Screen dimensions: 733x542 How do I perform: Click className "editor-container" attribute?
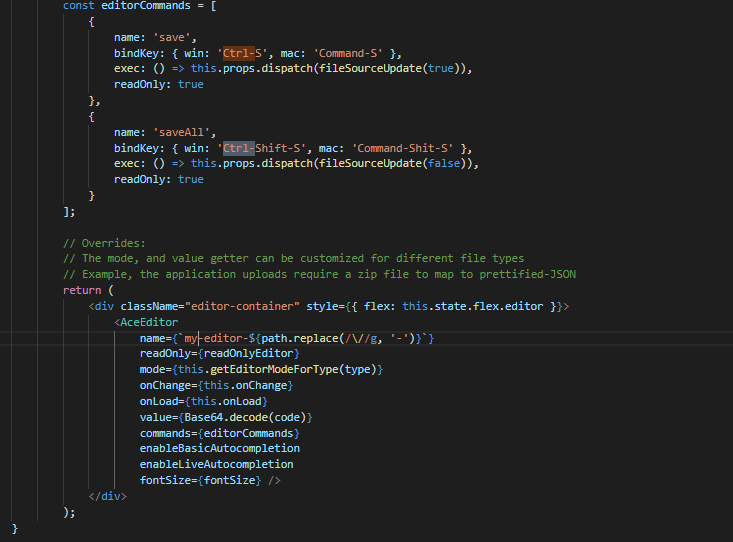point(210,306)
